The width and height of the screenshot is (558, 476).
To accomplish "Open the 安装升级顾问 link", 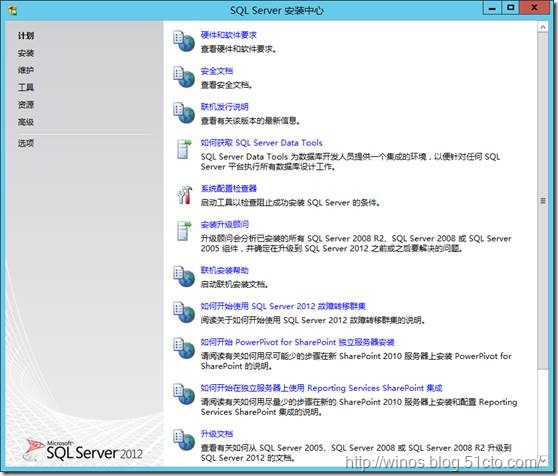I will [225, 224].
